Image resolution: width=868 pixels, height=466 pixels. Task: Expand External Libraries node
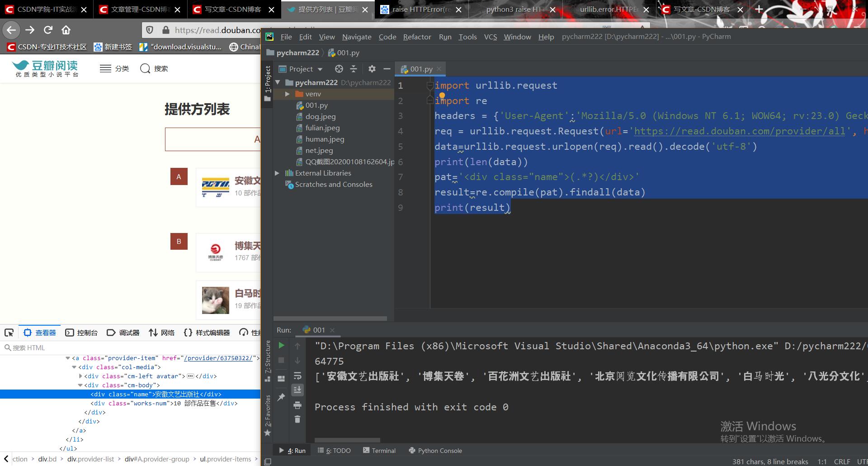tap(277, 173)
